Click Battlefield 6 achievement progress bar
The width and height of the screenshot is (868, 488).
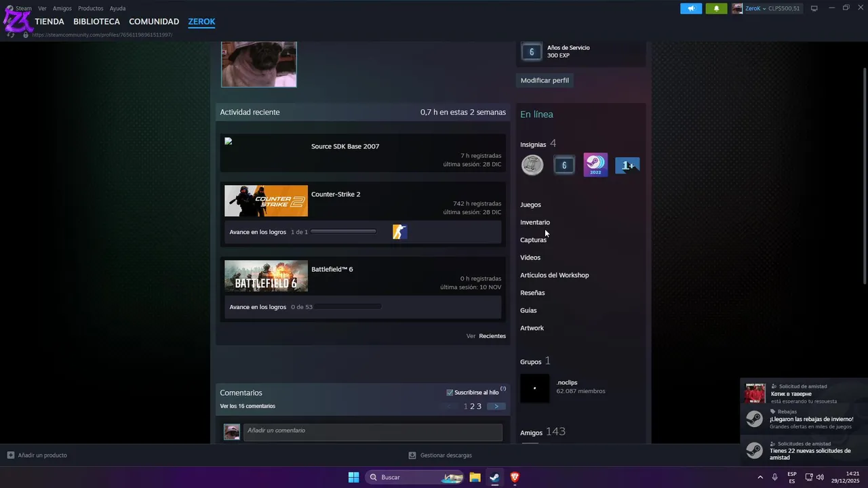coord(348,307)
